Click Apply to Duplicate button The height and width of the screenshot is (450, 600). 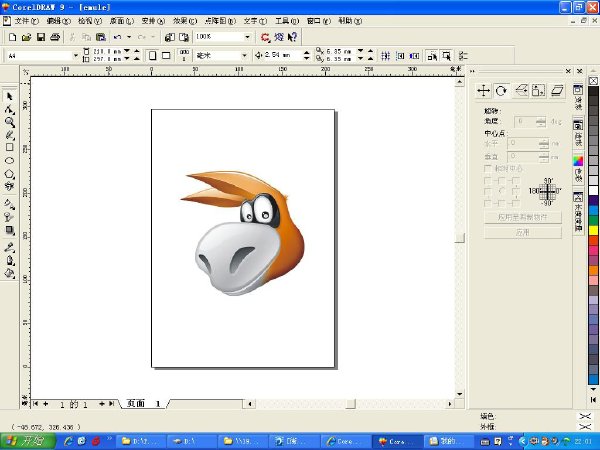[x=523, y=217]
